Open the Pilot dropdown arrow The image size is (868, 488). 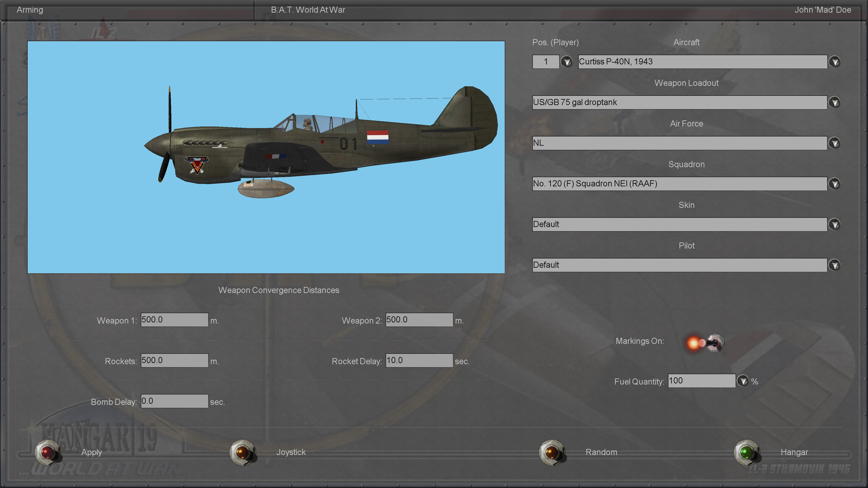[834, 265]
